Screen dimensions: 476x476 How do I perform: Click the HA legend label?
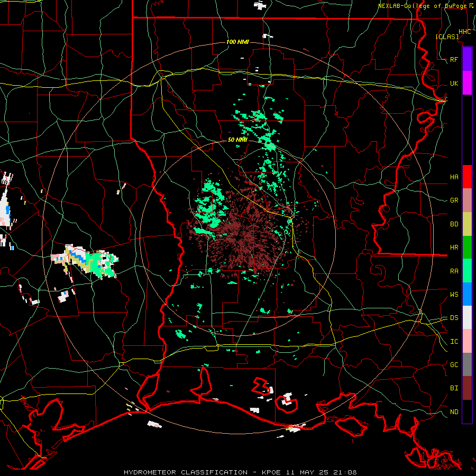(x=454, y=177)
